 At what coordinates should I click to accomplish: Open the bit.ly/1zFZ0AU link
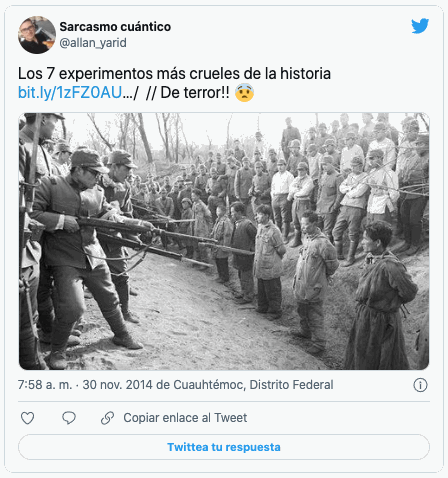click(x=70, y=93)
